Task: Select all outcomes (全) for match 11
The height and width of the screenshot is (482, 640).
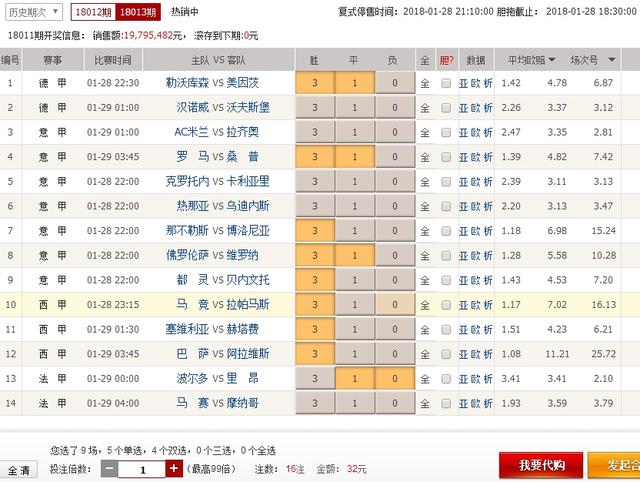Action: point(425,329)
